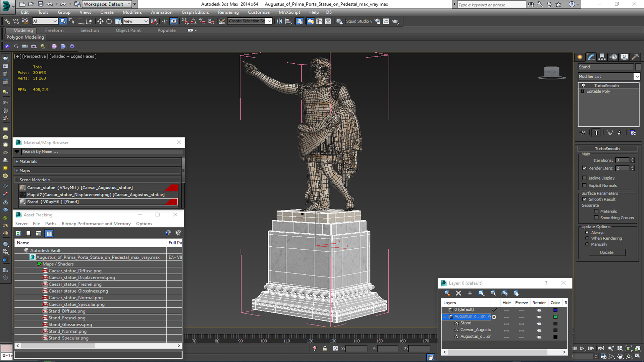This screenshot has height=362, width=644.
Task: Save file using floppy disk icon
Action: tap(41, 4)
